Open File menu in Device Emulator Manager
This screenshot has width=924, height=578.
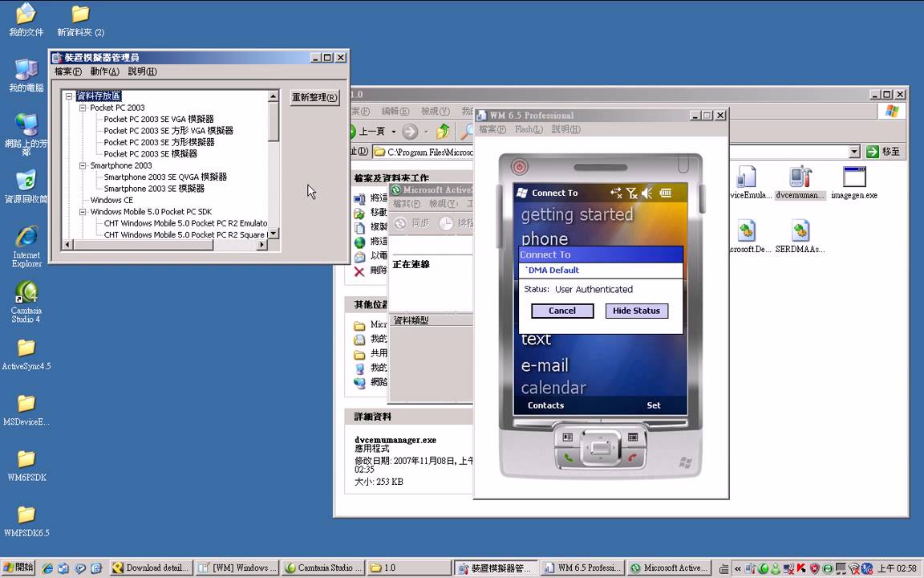67,71
